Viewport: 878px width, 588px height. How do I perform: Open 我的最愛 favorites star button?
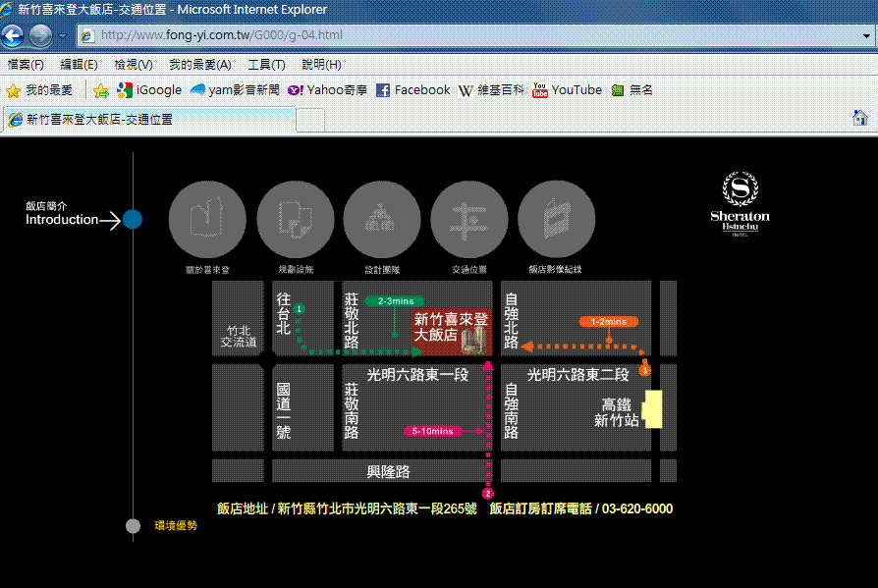(38, 90)
